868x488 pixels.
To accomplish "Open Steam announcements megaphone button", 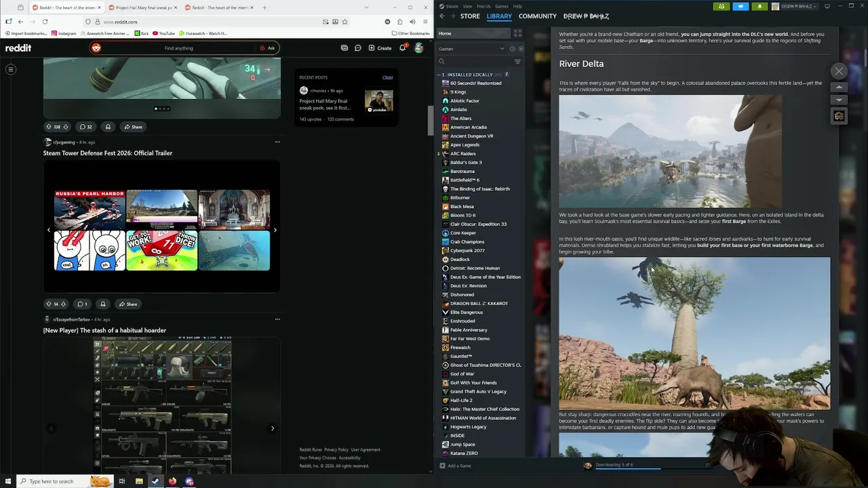I will coord(741,6).
